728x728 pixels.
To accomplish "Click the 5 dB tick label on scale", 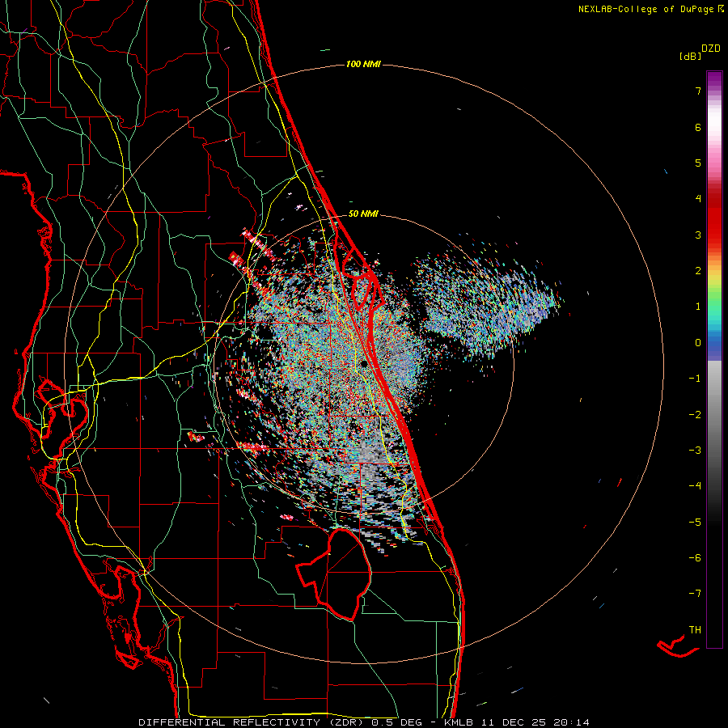I will pyautogui.click(x=698, y=163).
